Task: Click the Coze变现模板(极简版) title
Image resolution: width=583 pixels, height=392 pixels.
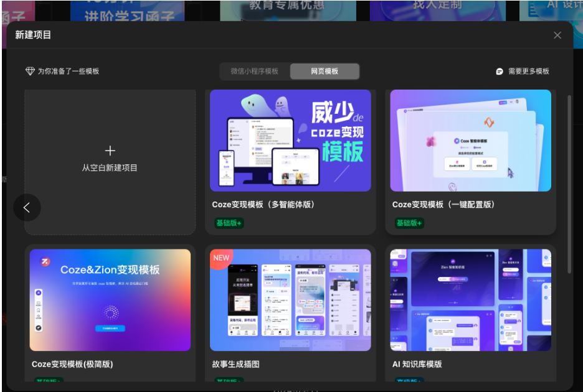Action: point(72,364)
